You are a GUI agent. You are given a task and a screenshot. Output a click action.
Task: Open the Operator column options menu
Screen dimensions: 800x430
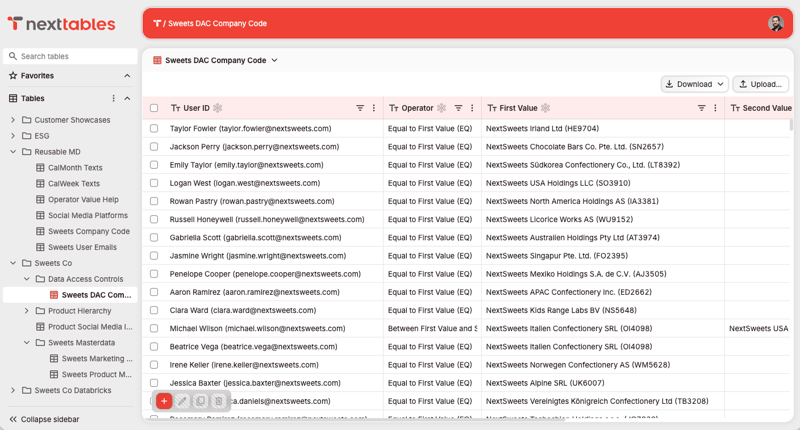pyautogui.click(x=472, y=108)
